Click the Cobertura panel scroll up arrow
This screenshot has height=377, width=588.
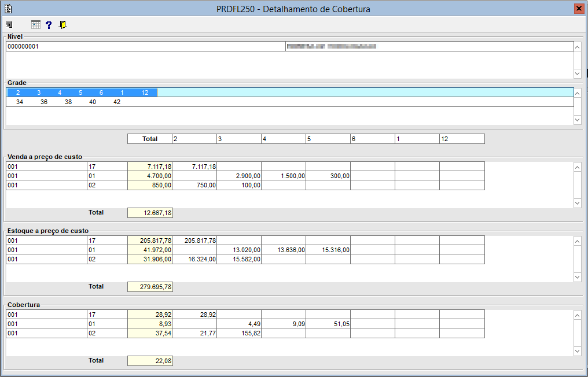click(578, 315)
